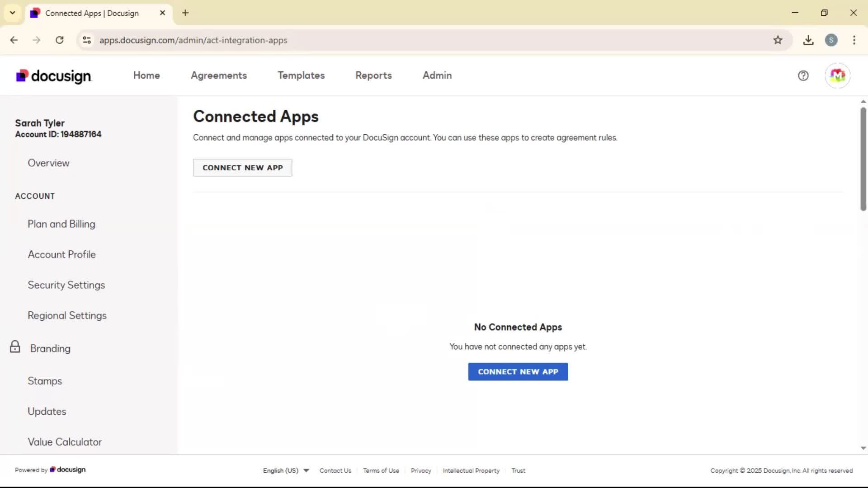
Task: Open the Contact Us footer link
Action: 335,470
